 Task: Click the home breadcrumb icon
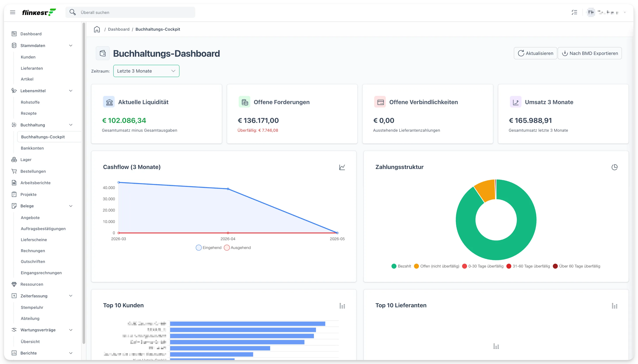point(97,29)
